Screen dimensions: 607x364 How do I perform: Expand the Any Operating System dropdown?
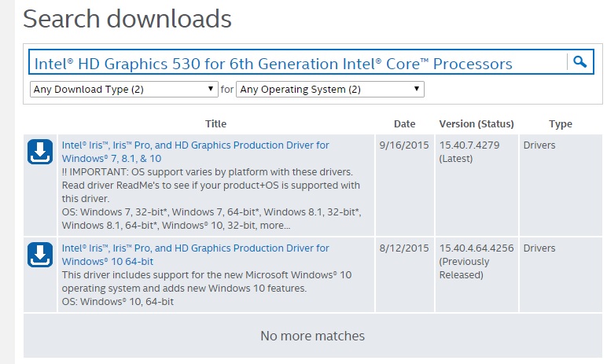tap(330, 90)
